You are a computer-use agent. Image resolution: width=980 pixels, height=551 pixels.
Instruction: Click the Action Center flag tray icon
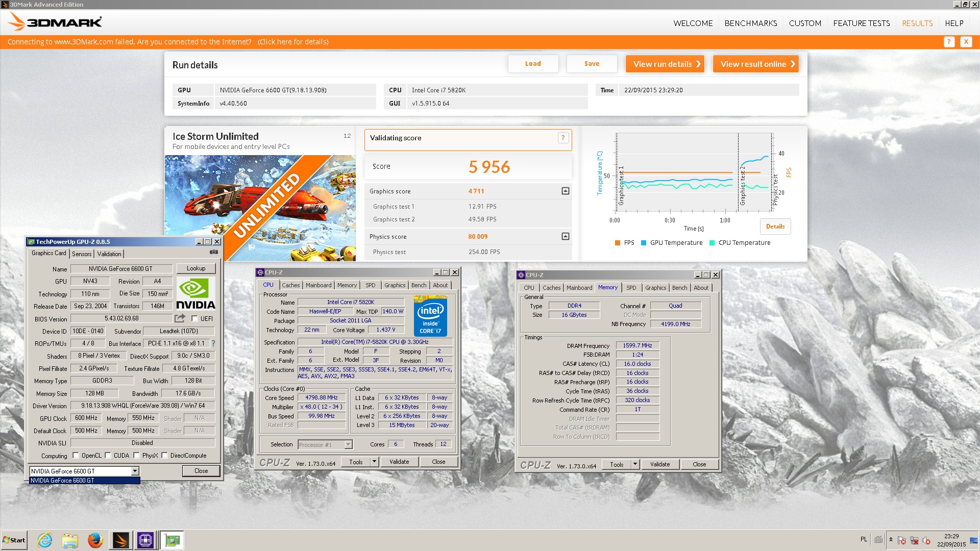902,540
